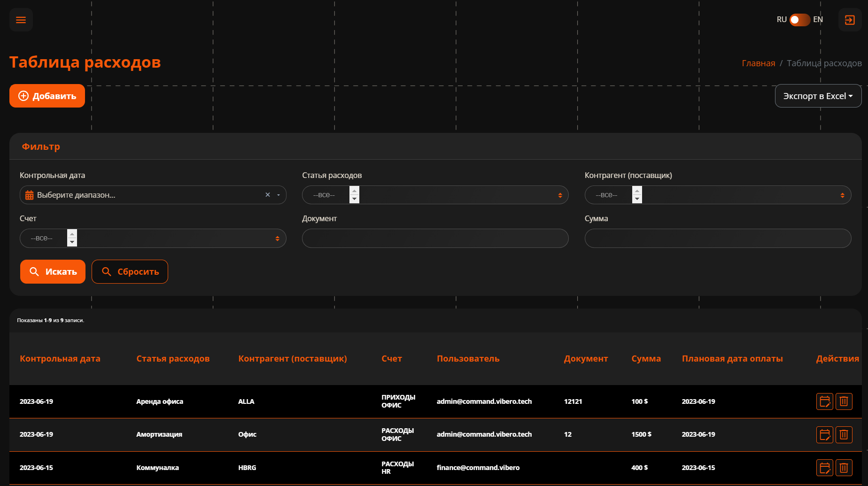Click finance@command.vibero user cell
This screenshot has width=868, height=486.
478,468
